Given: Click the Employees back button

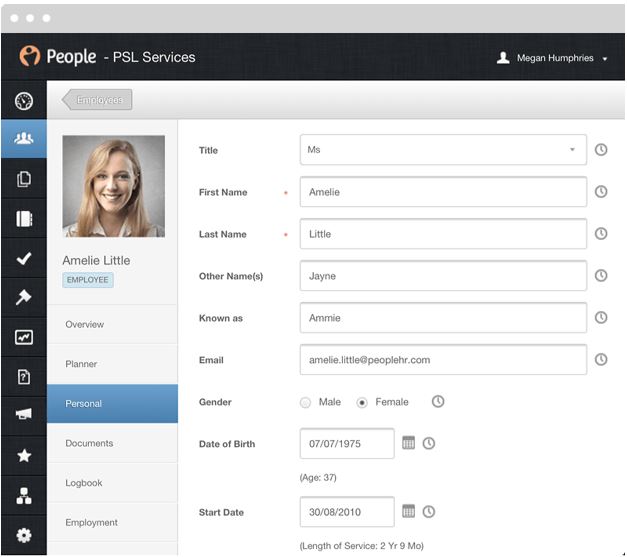Looking at the screenshot, I should click(97, 100).
